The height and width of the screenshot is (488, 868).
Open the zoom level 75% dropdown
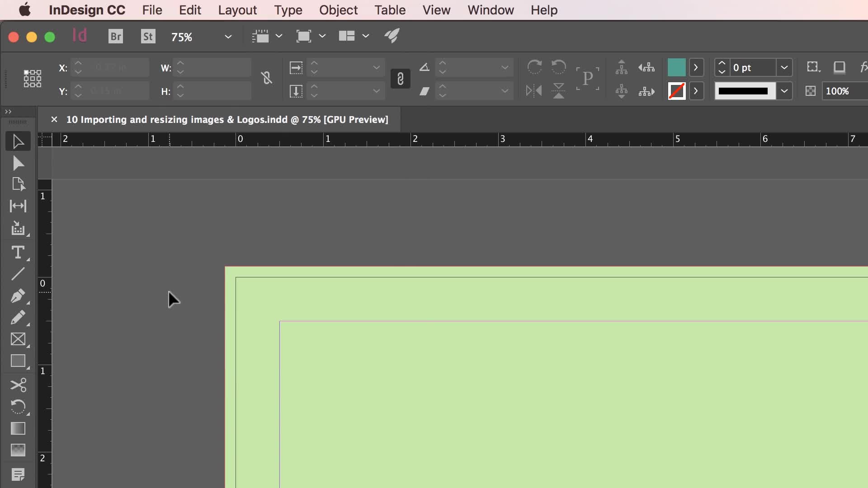[x=228, y=37]
